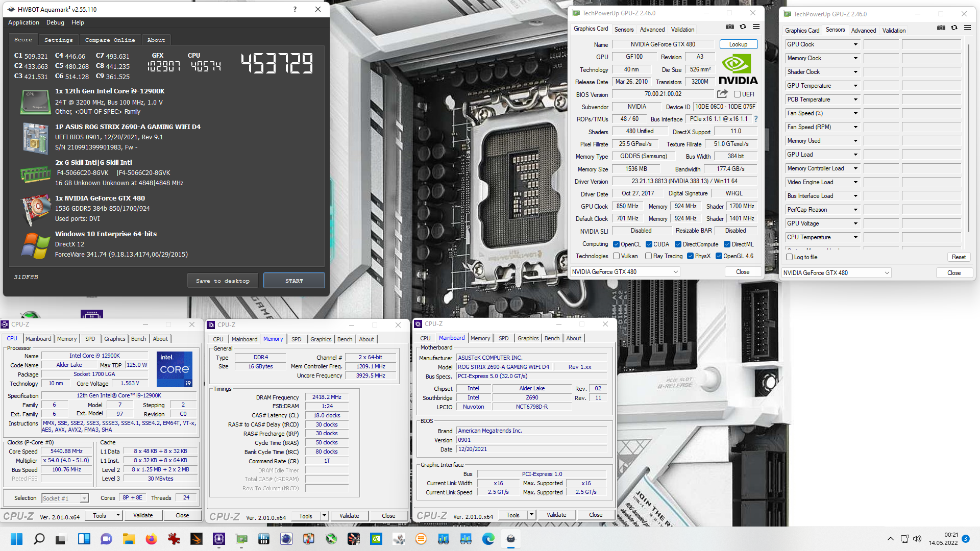Open Microsoft Edge from the taskbar
This screenshot has height=551, width=980.
[x=488, y=539]
